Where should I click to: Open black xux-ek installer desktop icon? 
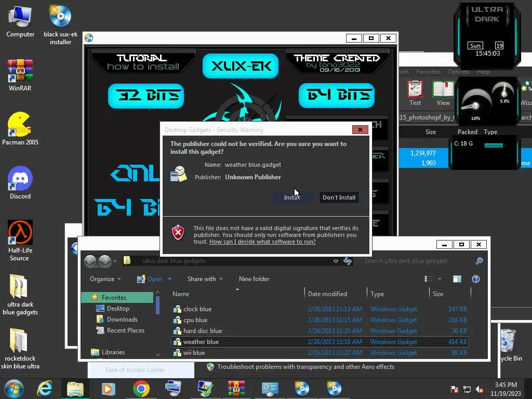tap(60, 24)
